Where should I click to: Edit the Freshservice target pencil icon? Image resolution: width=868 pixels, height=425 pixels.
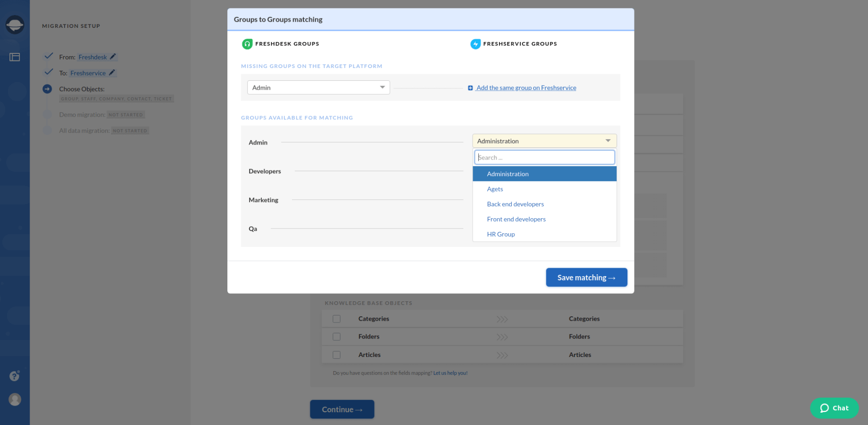(112, 73)
